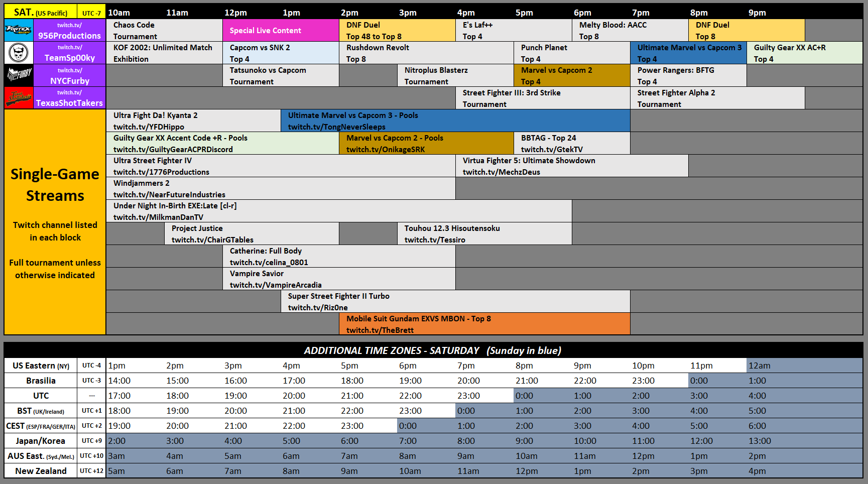868x484 pixels.
Task: Open twitch.tv/TongNeverSleeps UMvC3 Pools stream
Action: (455, 120)
